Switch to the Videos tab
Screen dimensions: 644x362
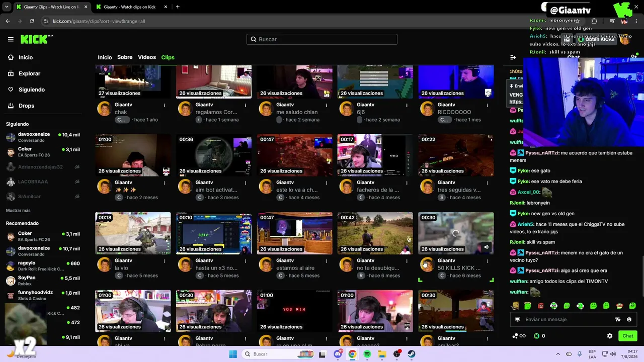(147, 57)
